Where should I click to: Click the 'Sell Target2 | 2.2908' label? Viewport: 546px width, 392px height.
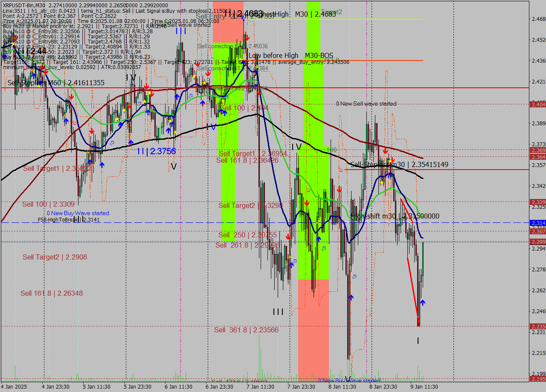tap(55, 257)
